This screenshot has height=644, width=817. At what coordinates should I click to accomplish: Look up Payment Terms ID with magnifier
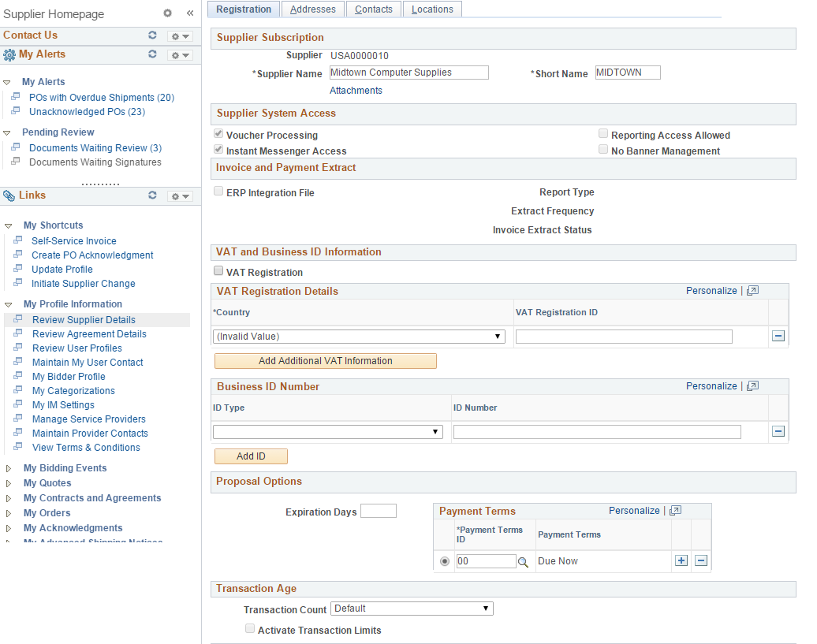click(523, 562)
